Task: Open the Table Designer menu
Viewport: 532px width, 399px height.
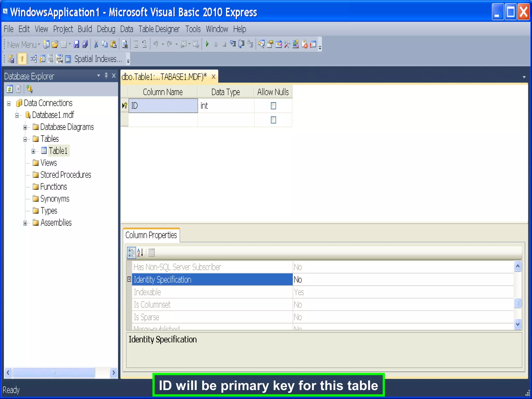Action: point(159,29)
